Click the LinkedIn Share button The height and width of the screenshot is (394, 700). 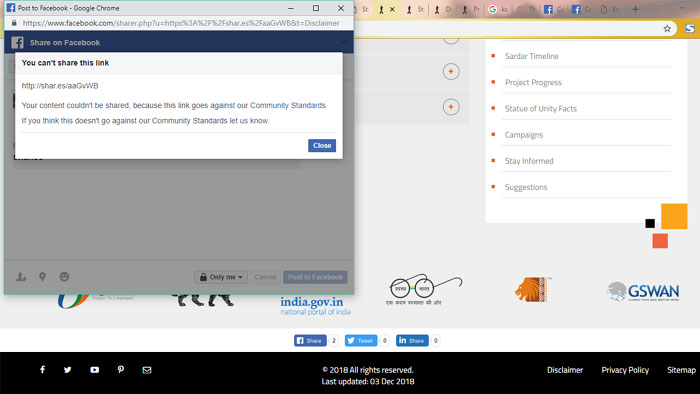(x=412, y=340)
